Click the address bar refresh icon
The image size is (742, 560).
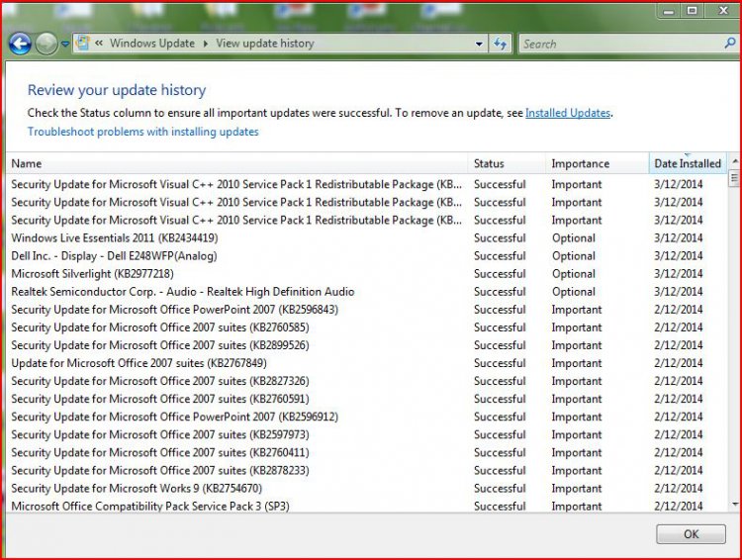[x=501, y=44]
